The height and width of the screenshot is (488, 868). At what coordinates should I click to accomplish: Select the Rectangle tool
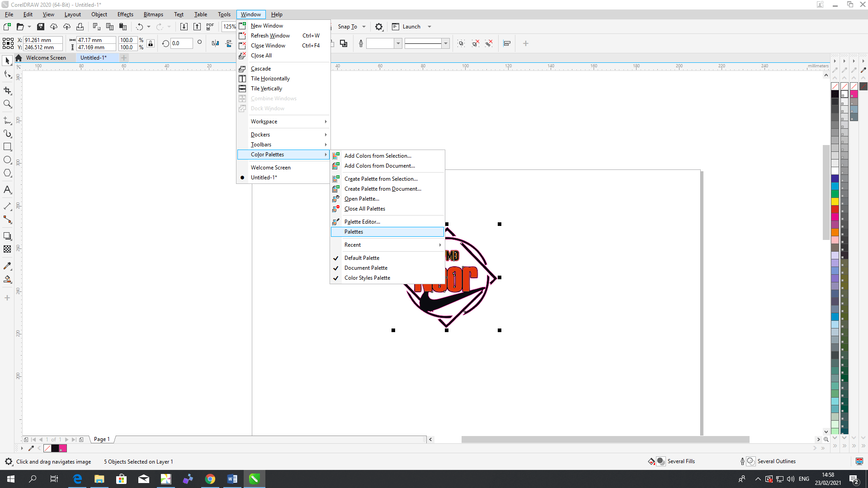[x=7, y=147]
